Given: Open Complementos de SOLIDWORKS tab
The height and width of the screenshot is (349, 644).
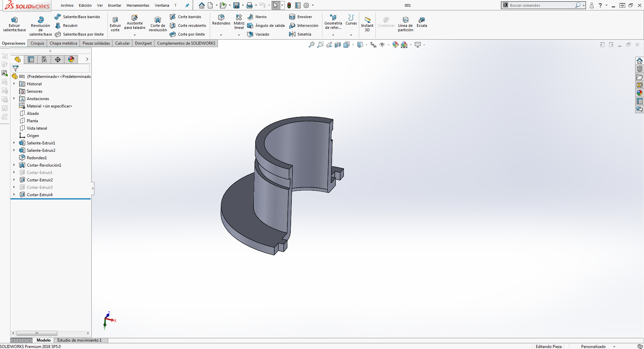Looking at the screenshot, I should tap(186, 43).
